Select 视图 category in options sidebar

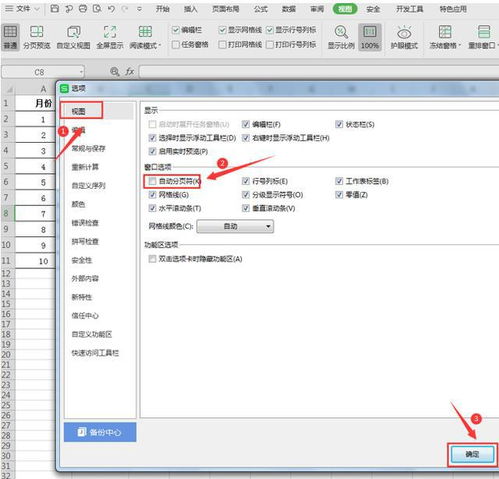79,111
